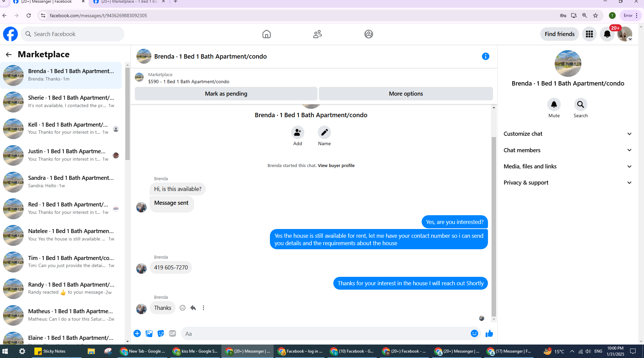Open Windows Settings from the taskbar
The height and width of the screenshot is (358, 644).
22,351
